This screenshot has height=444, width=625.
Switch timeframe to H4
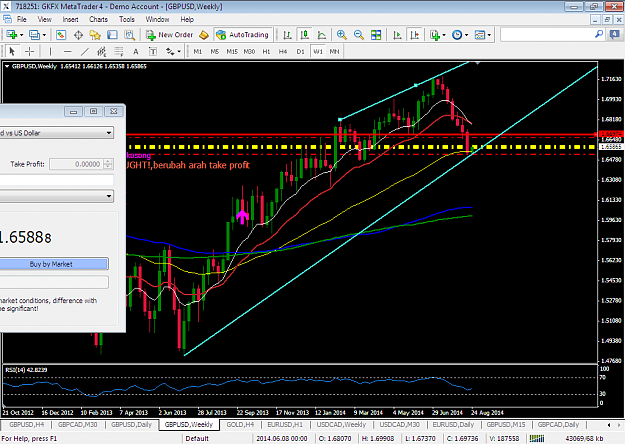[283, 51]
